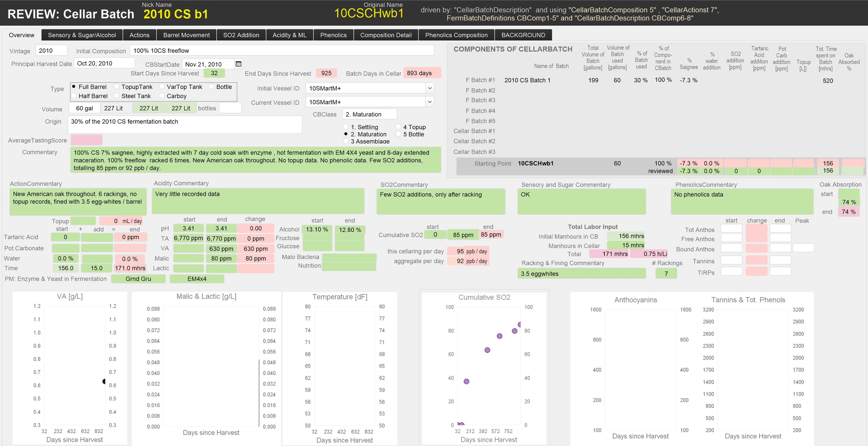Click the Grnd Gru enzyme field
Viewport: 868px width, 446px height.
(138, 279)
